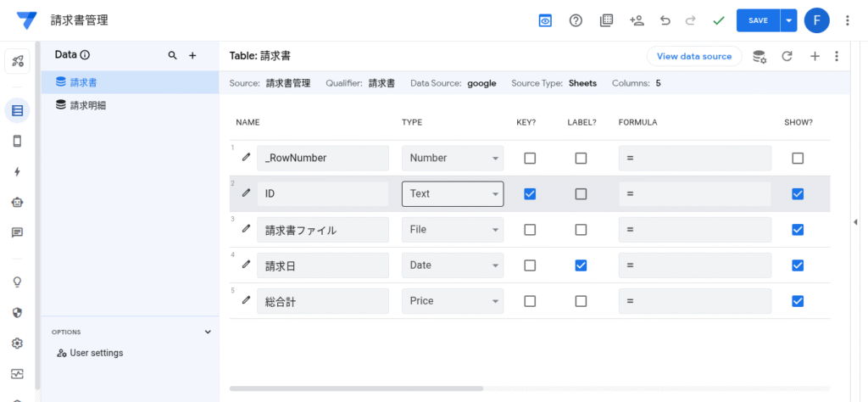Viewport: 868px width, 402px height.
Task: Search tables with the magnifier icon
Action: pyautogui.click(x=173, y=55)
